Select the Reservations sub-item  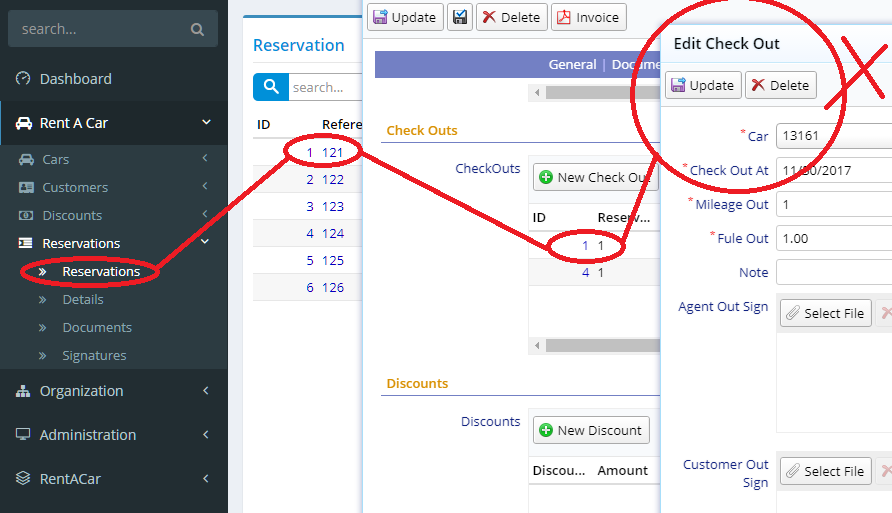tap(101, 272)
